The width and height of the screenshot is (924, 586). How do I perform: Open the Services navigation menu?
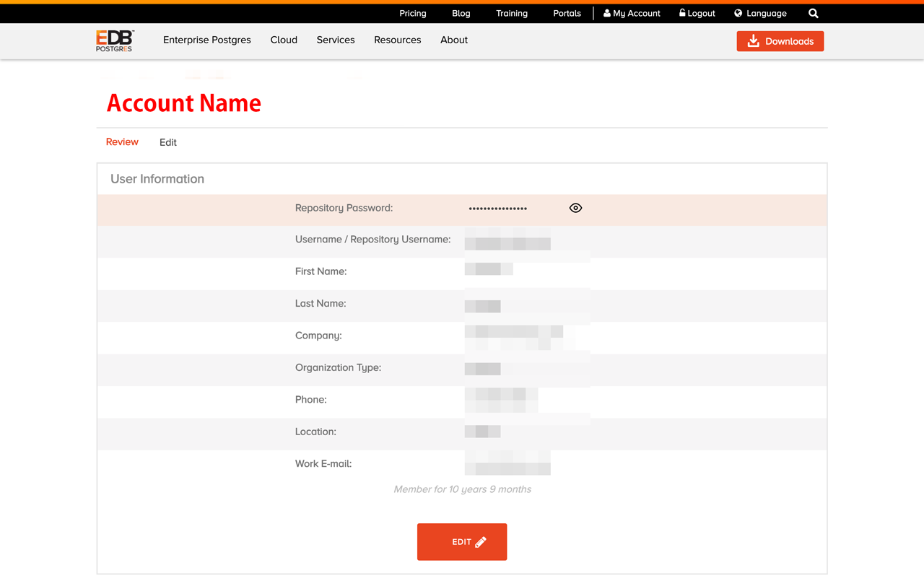pyautogui.click(x=336, y=40)
